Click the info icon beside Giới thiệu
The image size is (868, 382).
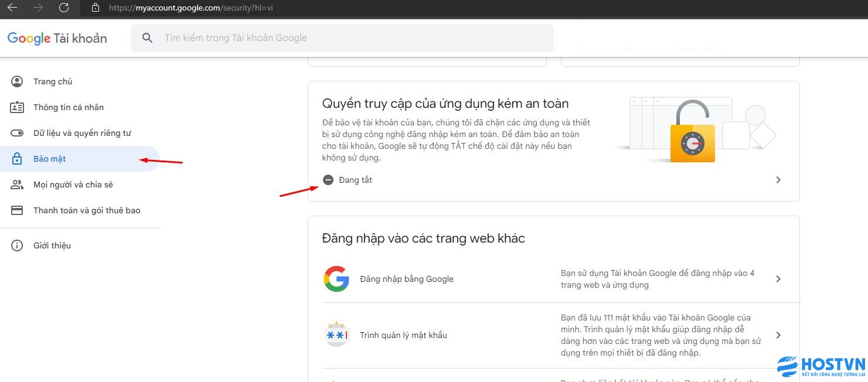17,245
